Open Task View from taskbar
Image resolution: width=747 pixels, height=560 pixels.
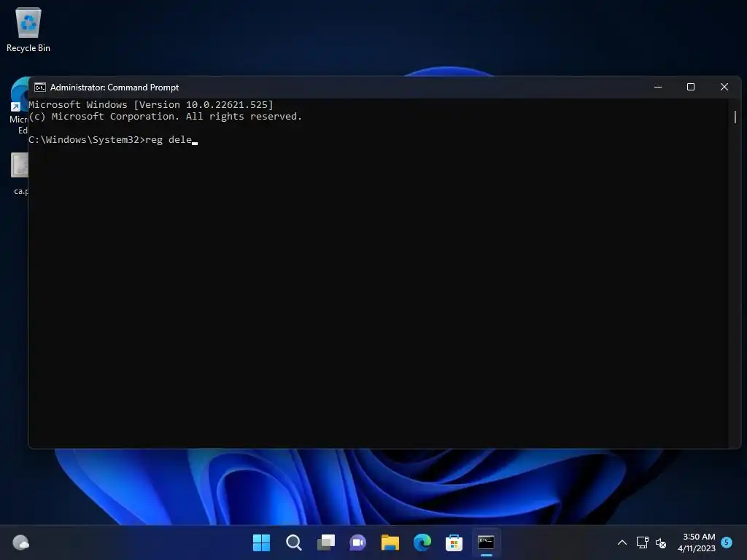(x=326, y=542)
